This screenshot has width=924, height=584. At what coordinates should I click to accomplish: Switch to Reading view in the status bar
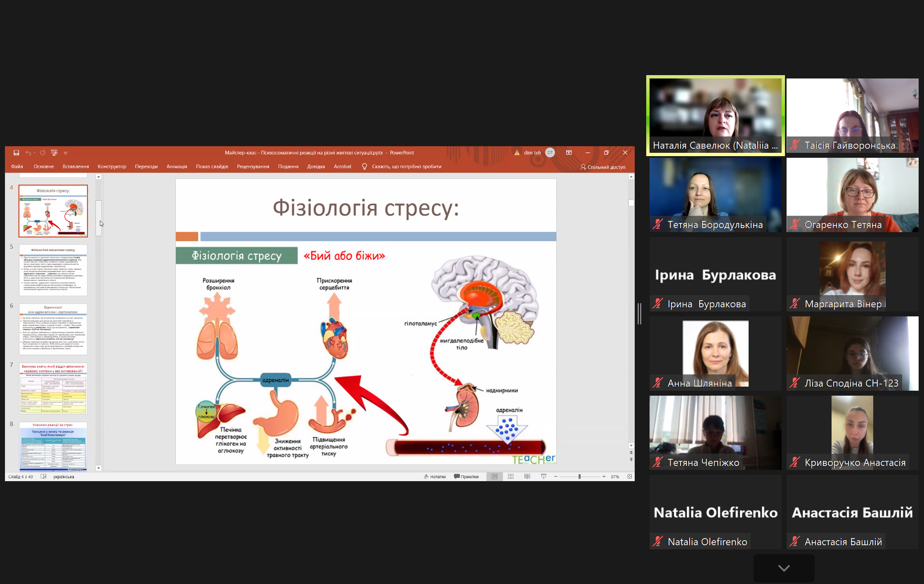click(x=527, y=477)
